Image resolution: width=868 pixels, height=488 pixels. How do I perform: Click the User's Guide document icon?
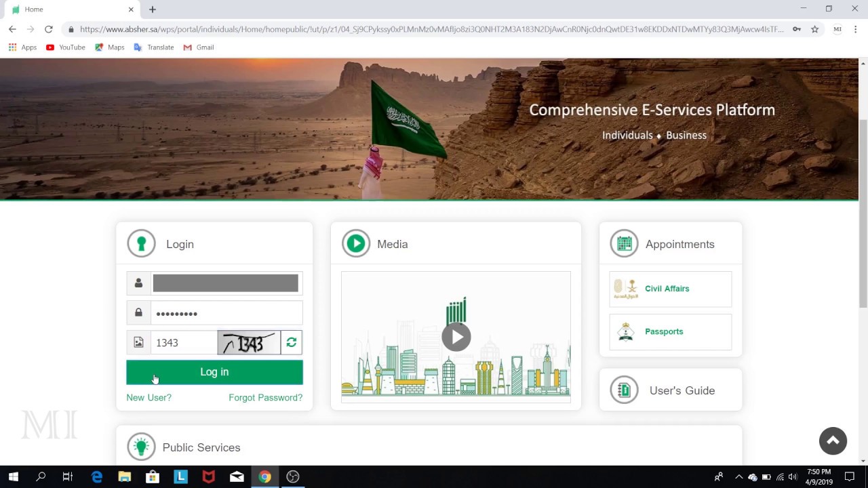point(624,390)
